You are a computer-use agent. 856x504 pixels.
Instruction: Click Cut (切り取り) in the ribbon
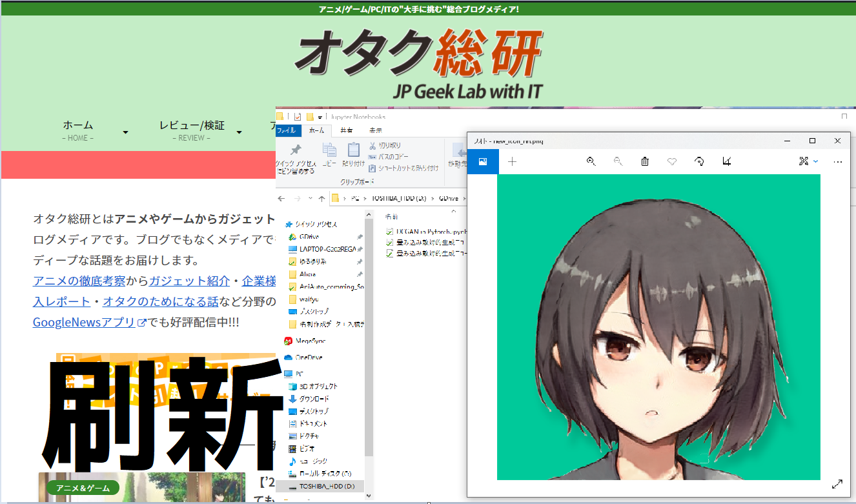[x=385, y=146]
